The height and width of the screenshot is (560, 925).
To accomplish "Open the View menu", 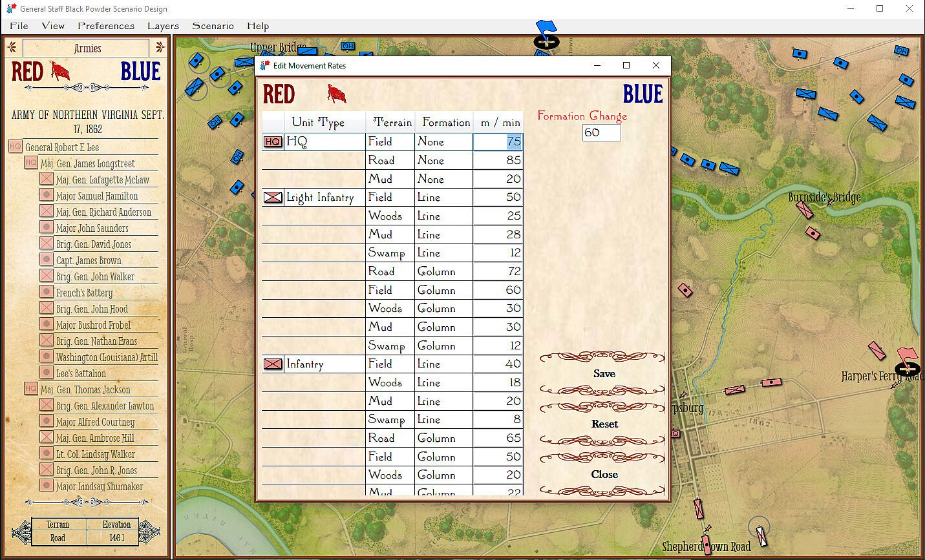I will tap(53, 26).
